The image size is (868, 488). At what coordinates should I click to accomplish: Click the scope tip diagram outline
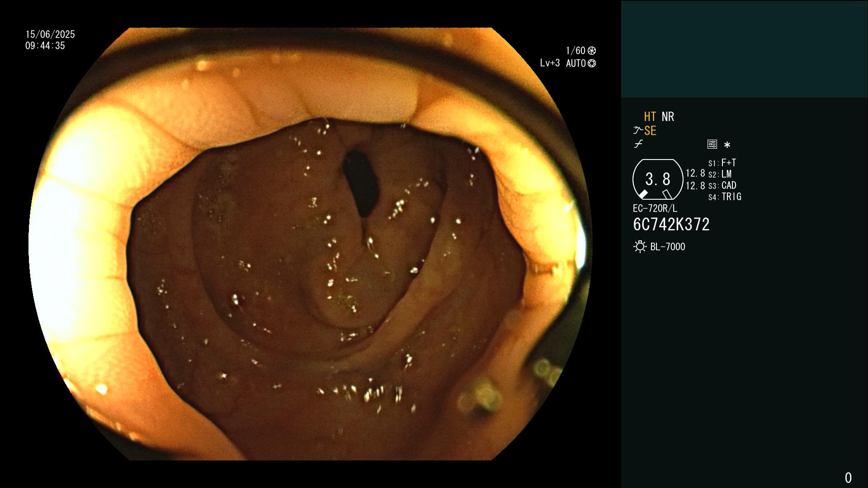point(657,179)
